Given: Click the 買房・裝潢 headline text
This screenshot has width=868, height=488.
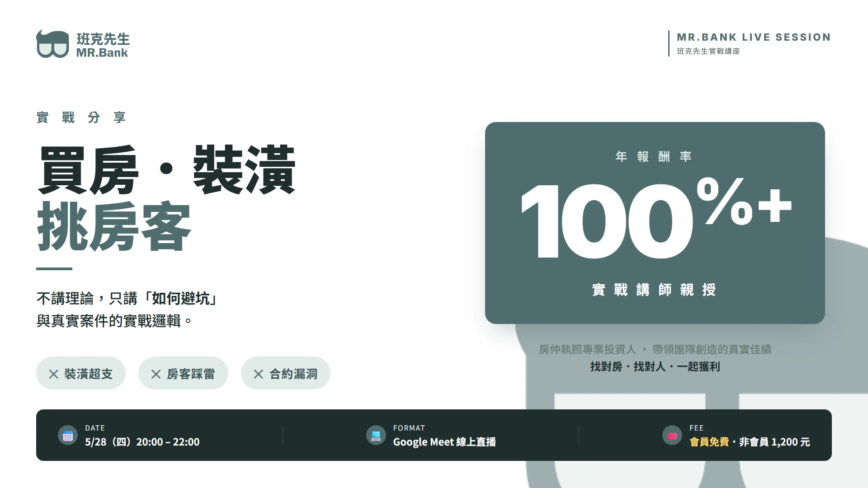Looking at the screenshot, I should tap(166, 171).
